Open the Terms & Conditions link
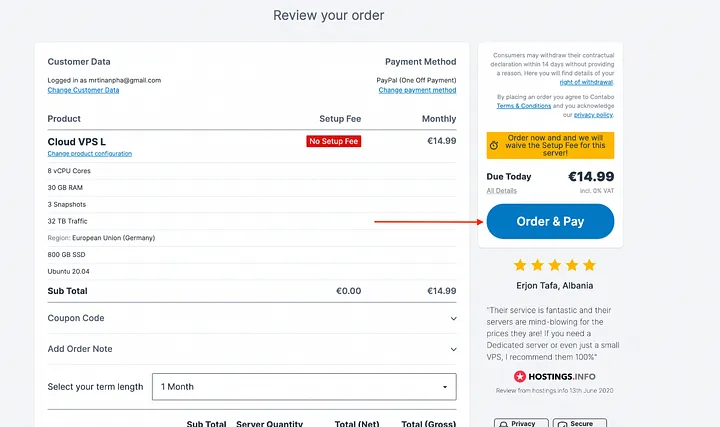 (523, 106)
